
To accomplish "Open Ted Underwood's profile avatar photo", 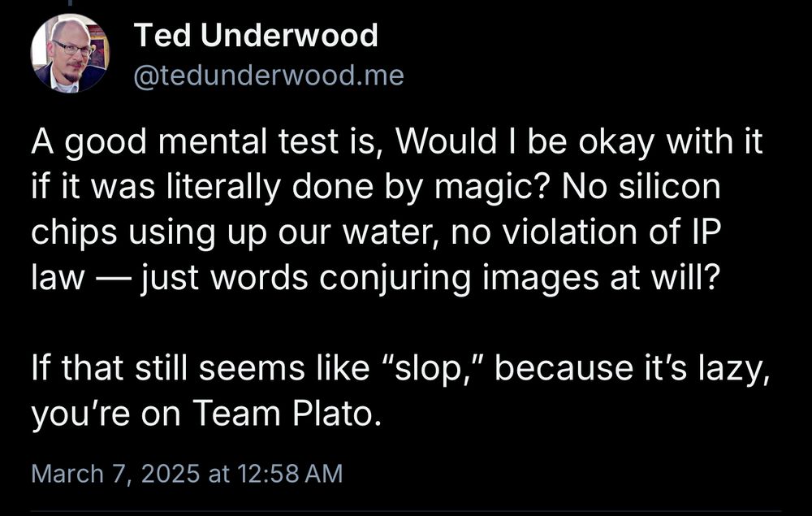I will (x=69, y=53).
